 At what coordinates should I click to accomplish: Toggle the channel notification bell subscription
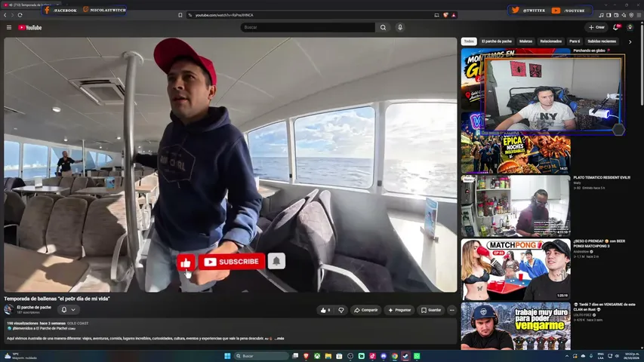click(68, 310)
